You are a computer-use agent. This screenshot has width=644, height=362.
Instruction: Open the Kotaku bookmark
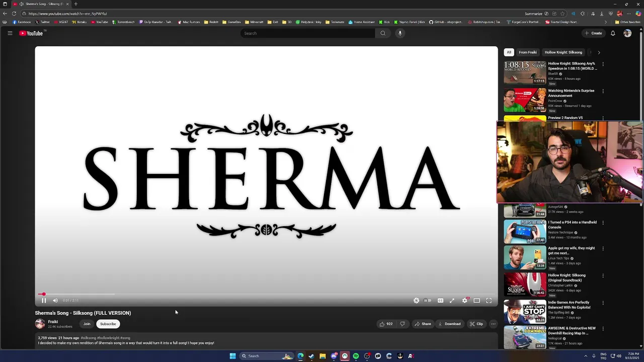79,22
